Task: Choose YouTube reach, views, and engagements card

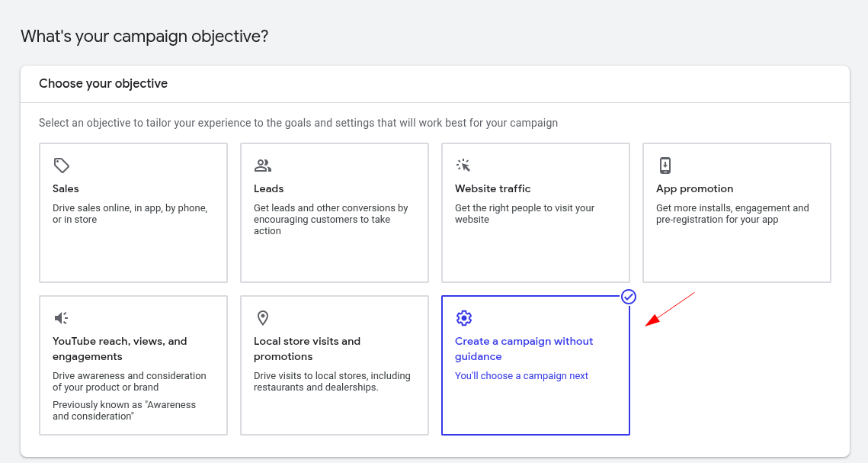Action: click(x=133, y=365)
